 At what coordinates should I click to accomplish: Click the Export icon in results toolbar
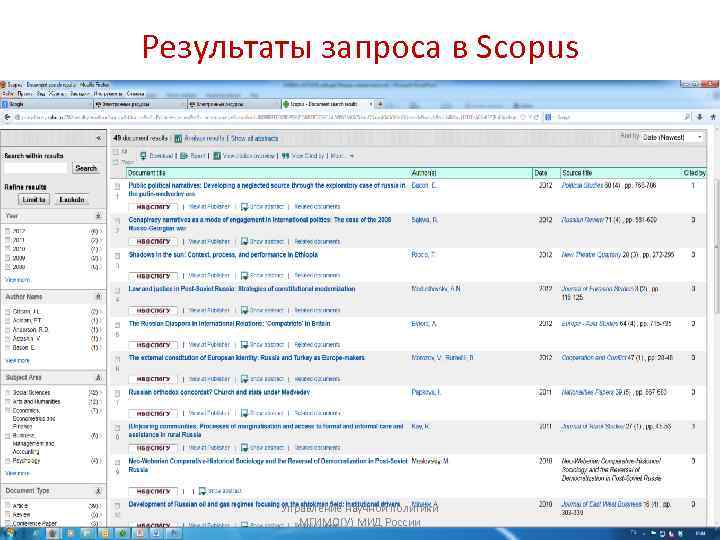184,156
